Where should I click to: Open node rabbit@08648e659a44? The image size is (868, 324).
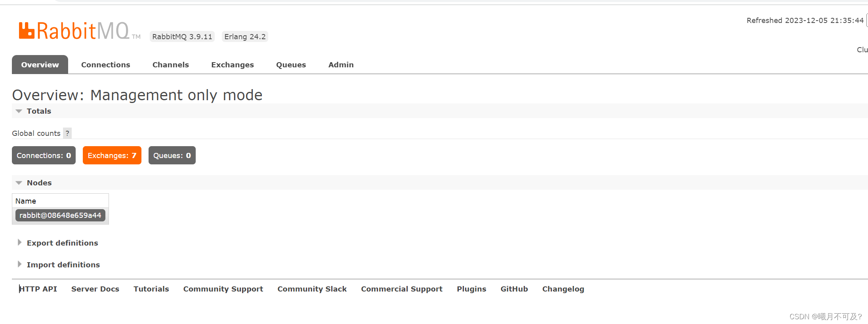tap(60, 215)
